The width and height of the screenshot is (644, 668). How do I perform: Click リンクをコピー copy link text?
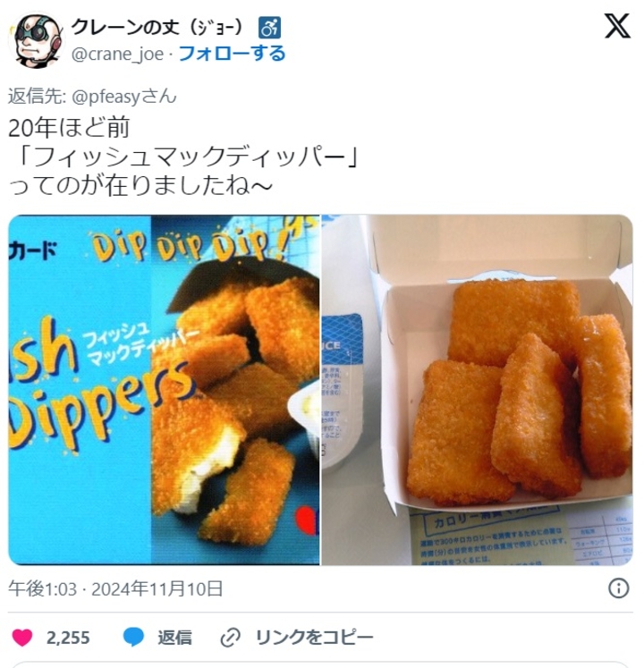(314, 638)
